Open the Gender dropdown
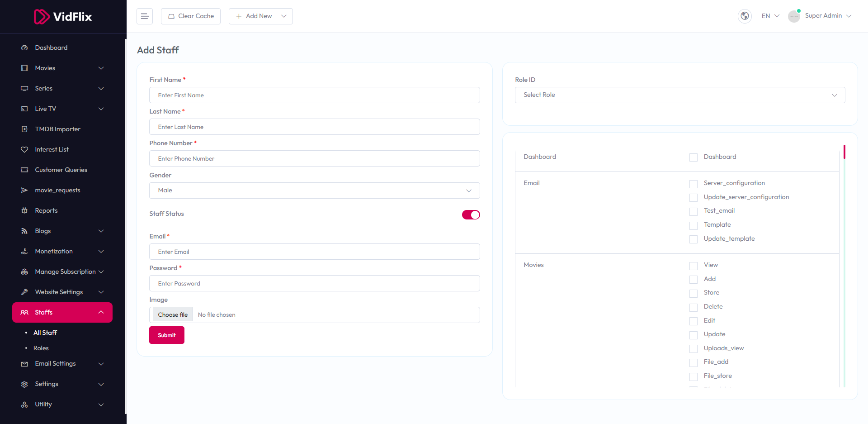Viewport: 868px width, 424px height. 314,191
